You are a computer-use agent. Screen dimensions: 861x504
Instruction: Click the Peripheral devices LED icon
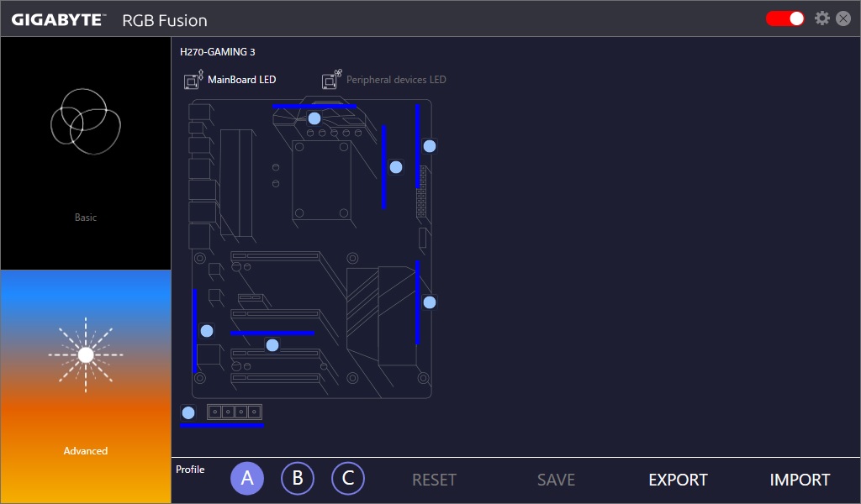coord(331,80)
